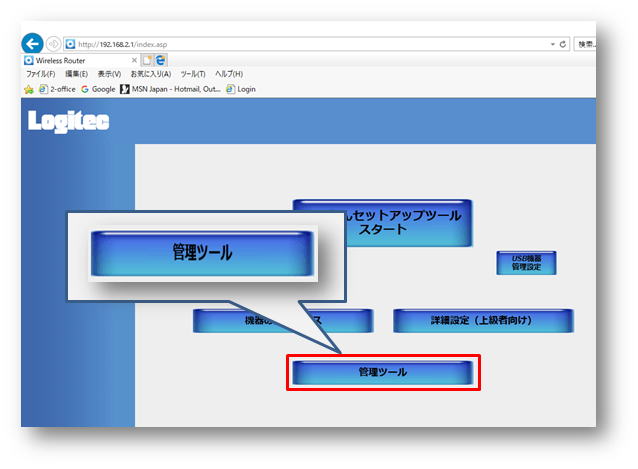Open a new tab button

tap(147, 60)
